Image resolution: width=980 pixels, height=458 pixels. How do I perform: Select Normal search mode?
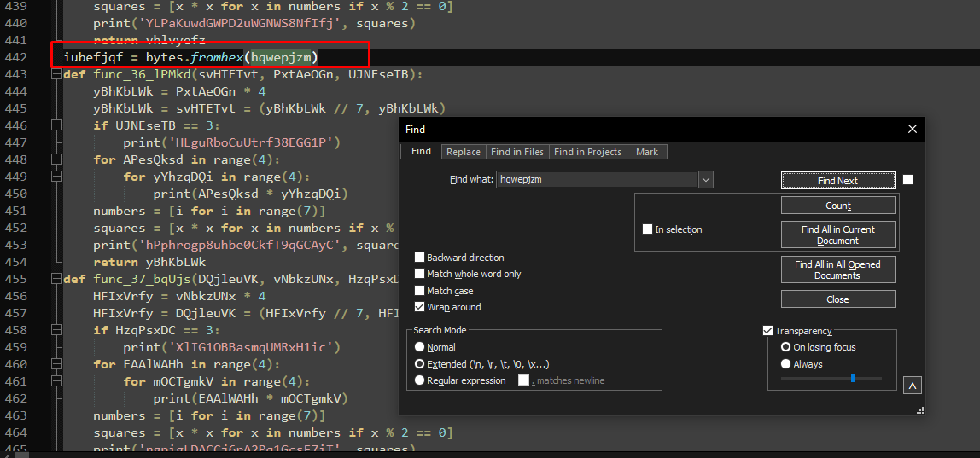419,347
